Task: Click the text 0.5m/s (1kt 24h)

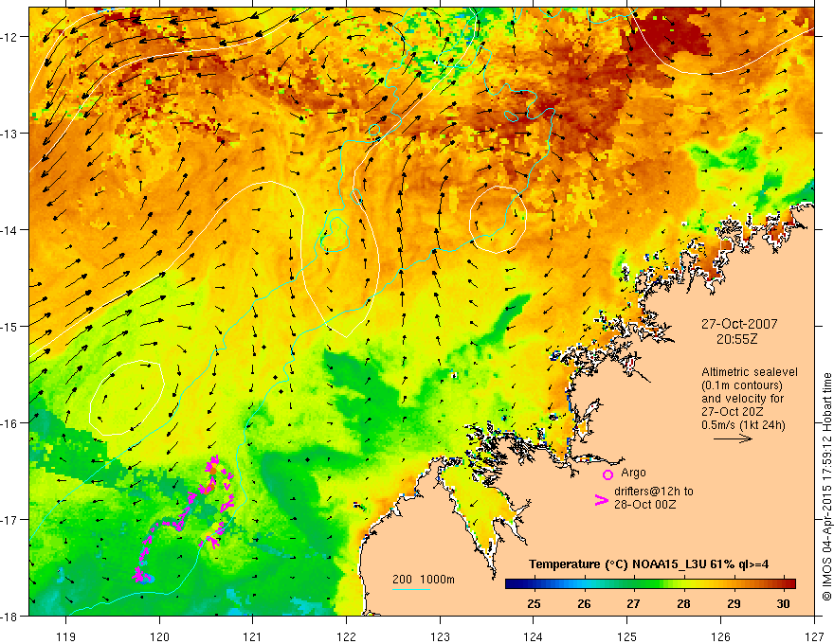Action: pyautogui.click(x=743, y=425)
